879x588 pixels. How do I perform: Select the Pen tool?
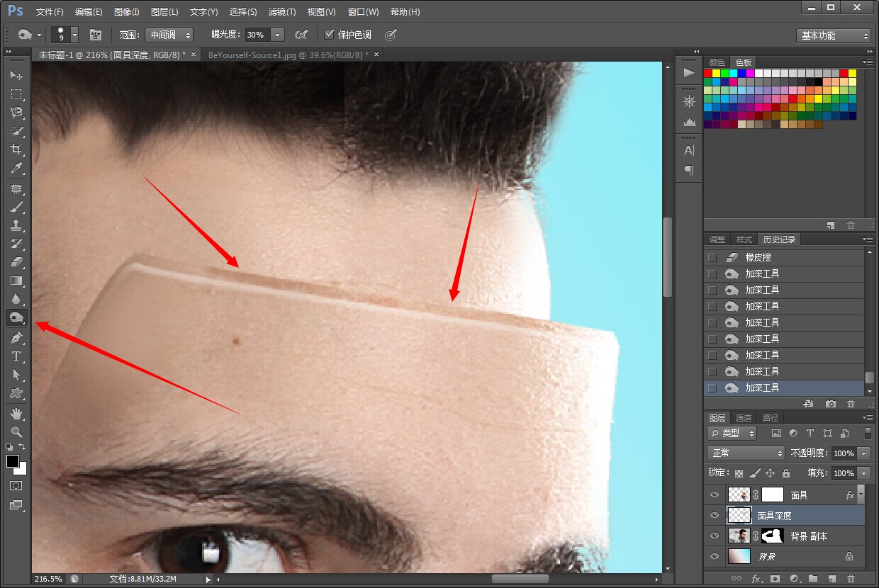[16, 338]
